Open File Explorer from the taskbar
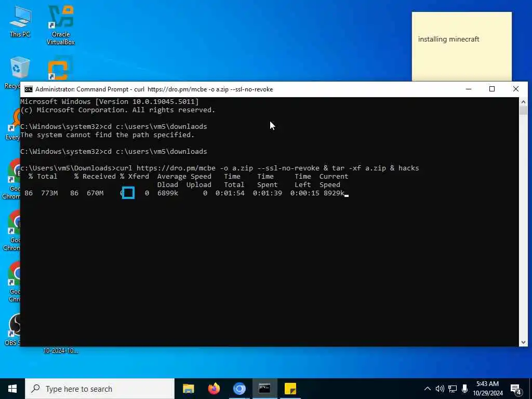 point(188,389)
